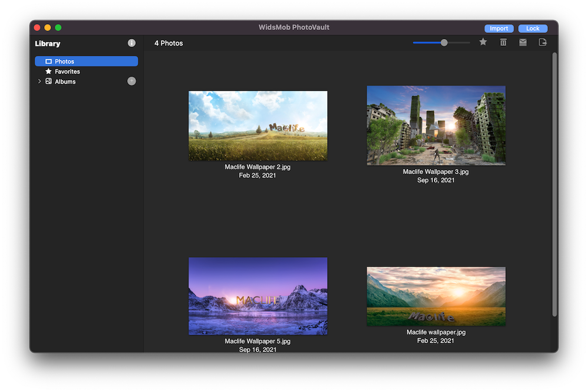Mark selected photo as favorite using star icon
Screen dimensions: 588x392
[483, 42]
